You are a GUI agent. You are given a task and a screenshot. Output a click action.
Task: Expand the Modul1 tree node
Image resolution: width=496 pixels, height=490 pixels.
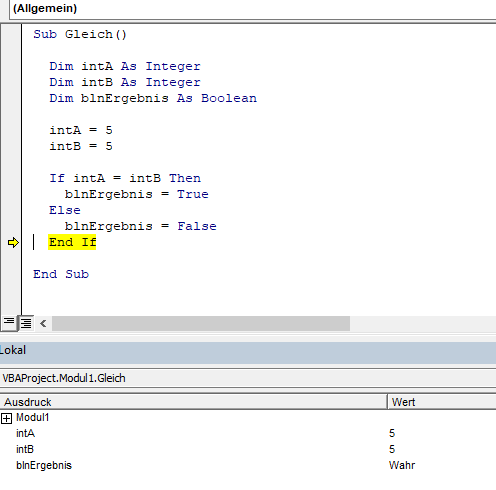(x=6, y=418)
